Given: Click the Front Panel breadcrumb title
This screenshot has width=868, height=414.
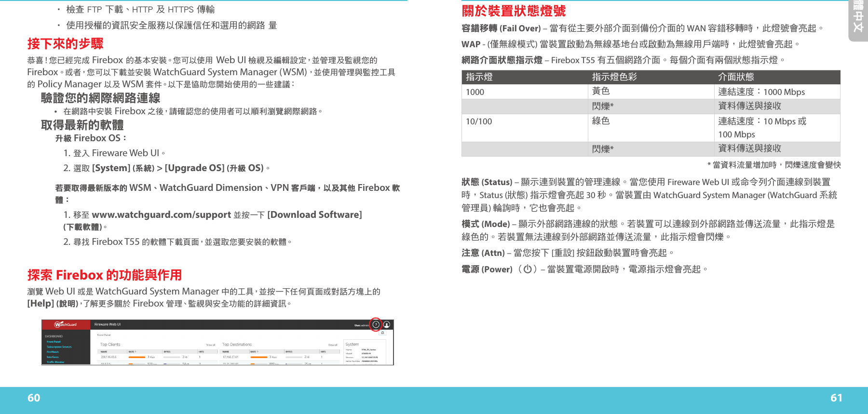Looking at the screenshot, I should (104, 335).
